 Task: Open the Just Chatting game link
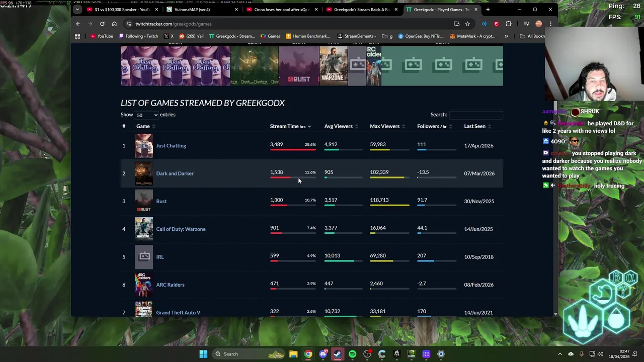point(171,146)
